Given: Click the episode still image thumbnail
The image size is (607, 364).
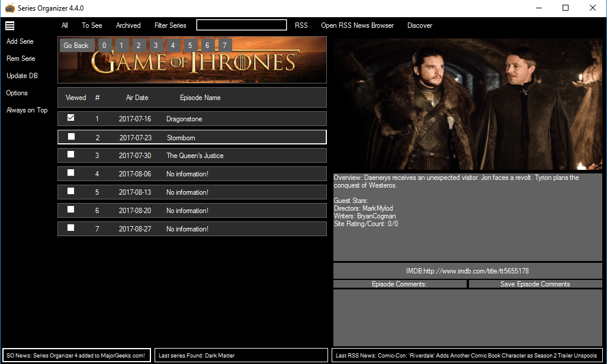Looking at the screenshot, I should point(468,104).
